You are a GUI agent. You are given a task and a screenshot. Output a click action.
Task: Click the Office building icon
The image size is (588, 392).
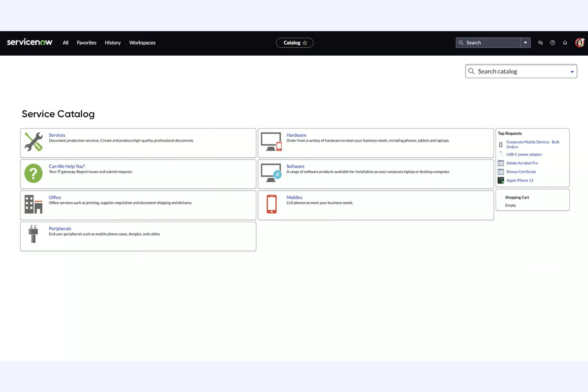coord(33,204)
